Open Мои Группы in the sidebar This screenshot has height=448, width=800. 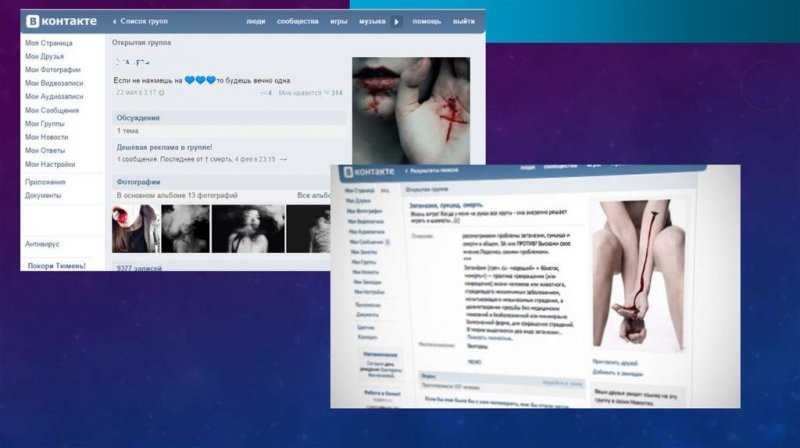tap(45, 123)
